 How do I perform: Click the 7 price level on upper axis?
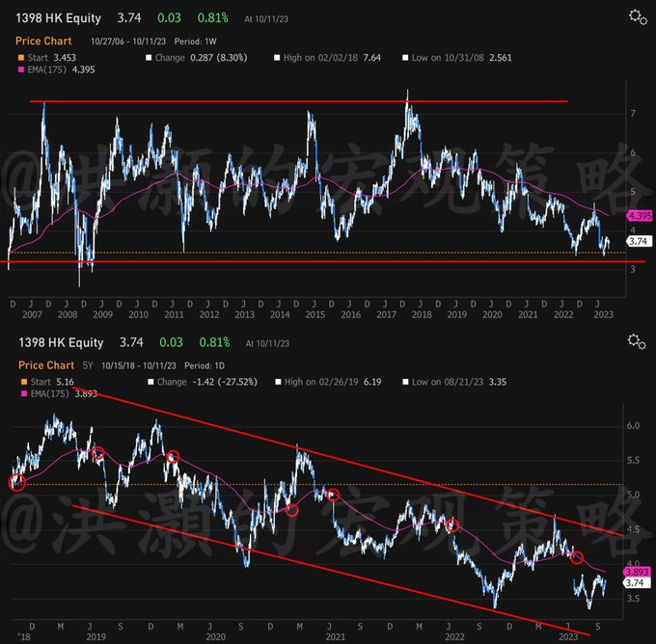click(x=633, y=114)
